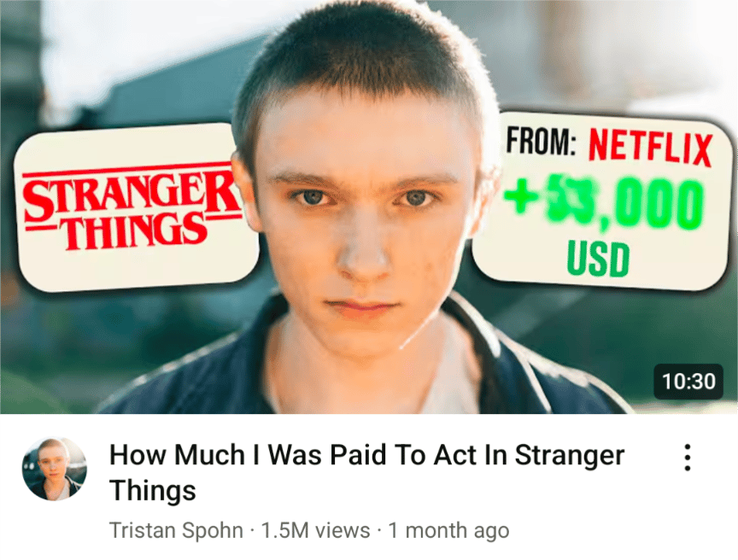Play the video from the center of the thumbnail

pos(369,207)
